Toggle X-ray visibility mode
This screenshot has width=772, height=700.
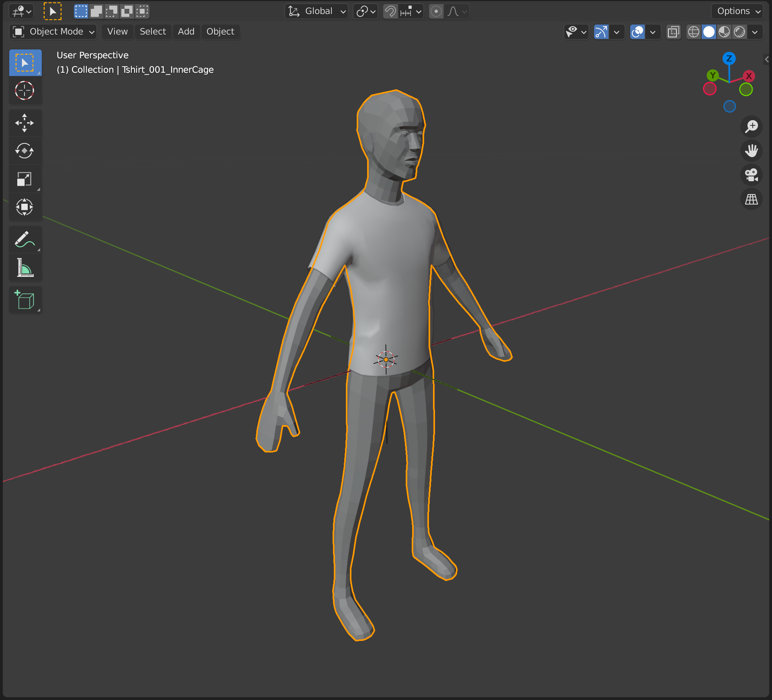(x=672, y=32)
